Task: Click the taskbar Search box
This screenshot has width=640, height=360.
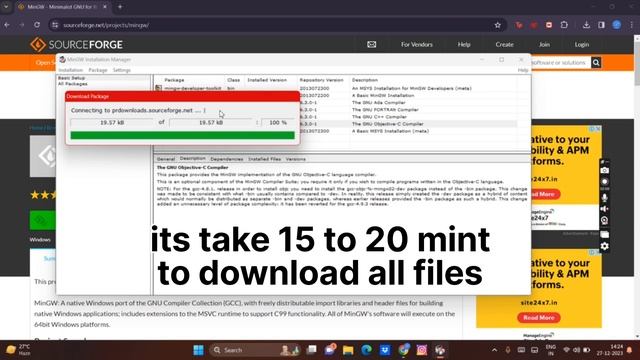Action: [256, 350]
